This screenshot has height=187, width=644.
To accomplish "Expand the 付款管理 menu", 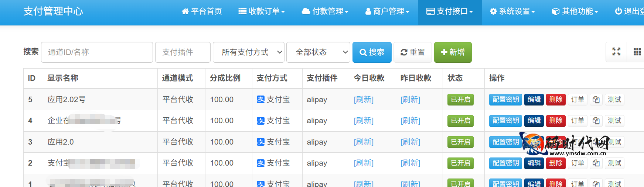I will click(325, 11).
